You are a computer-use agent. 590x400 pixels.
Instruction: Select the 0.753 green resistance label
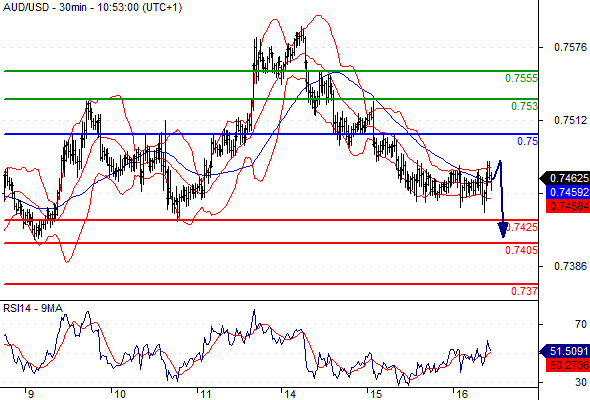[524, 106]
